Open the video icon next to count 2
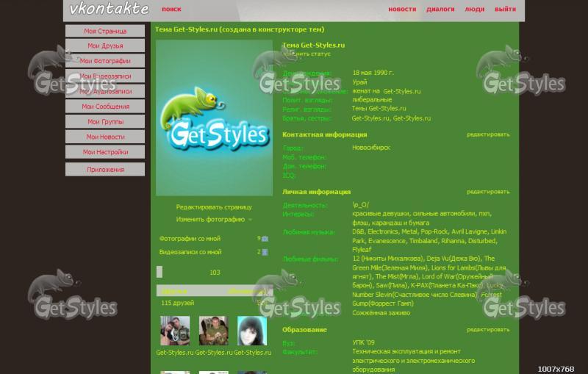Image resolution: width=588 pixels, height=374 pixels. 265,252
